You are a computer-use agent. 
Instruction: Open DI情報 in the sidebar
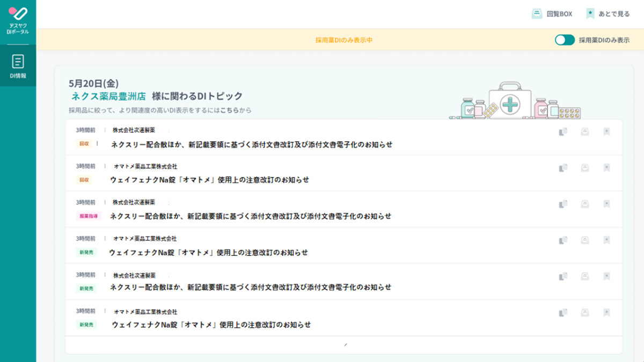pos(18,66)
